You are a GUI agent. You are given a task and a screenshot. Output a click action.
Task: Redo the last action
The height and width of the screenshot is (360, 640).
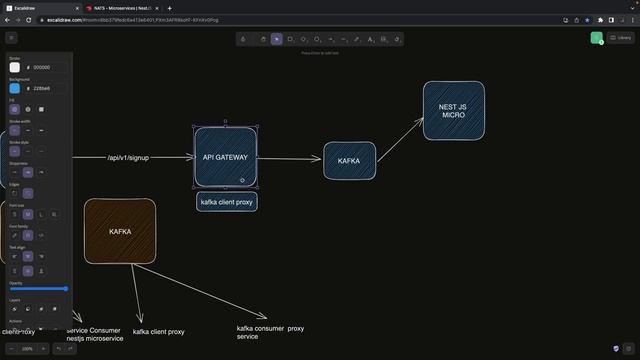point(70,349)
